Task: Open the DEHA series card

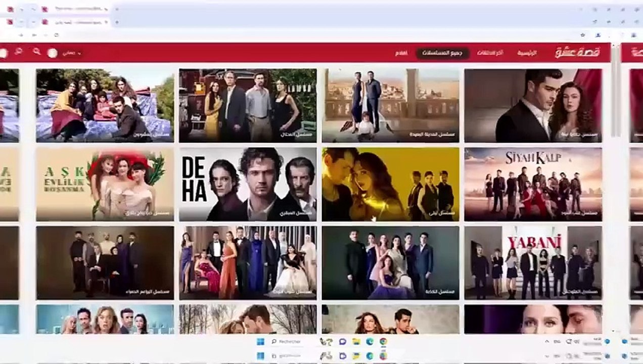Action: (x=248, y=185)
